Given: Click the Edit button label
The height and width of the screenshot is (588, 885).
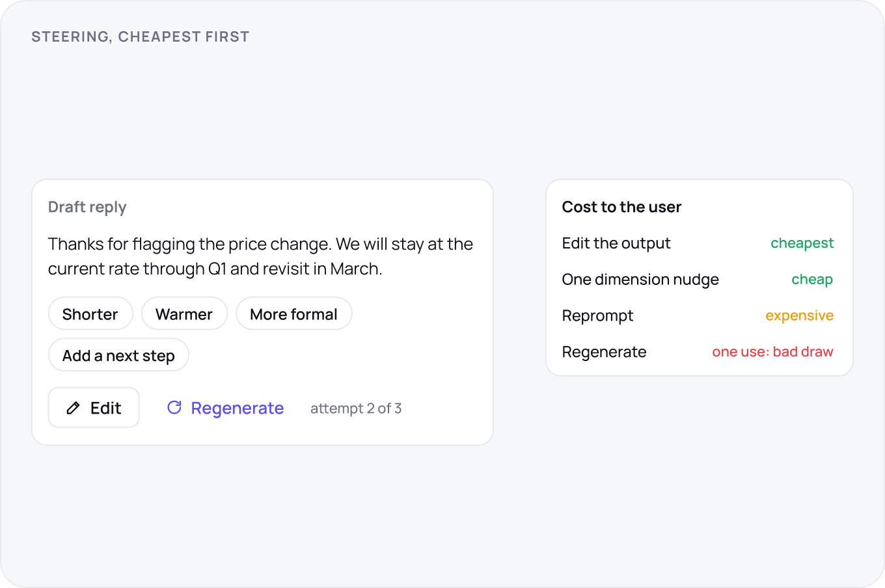Looking at the screenshot, I should 105,408.
